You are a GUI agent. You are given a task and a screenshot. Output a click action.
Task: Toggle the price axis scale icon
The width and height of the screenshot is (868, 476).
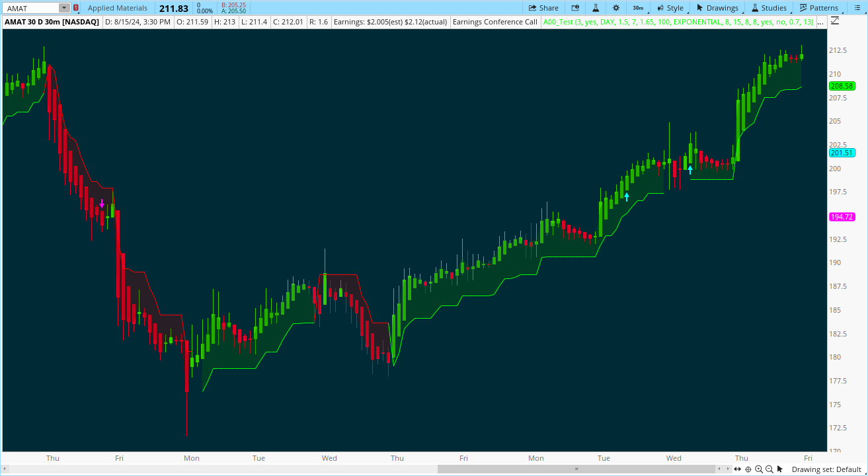(834, 21)
